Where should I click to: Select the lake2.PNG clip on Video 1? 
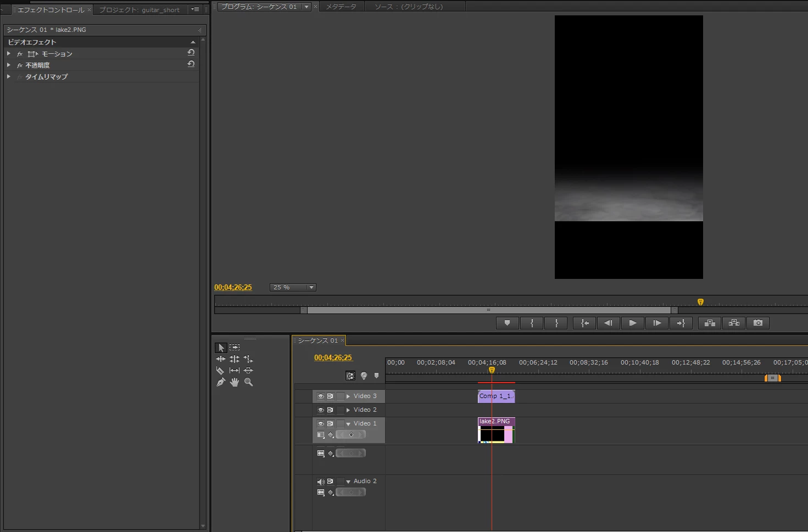coord(496,430)
